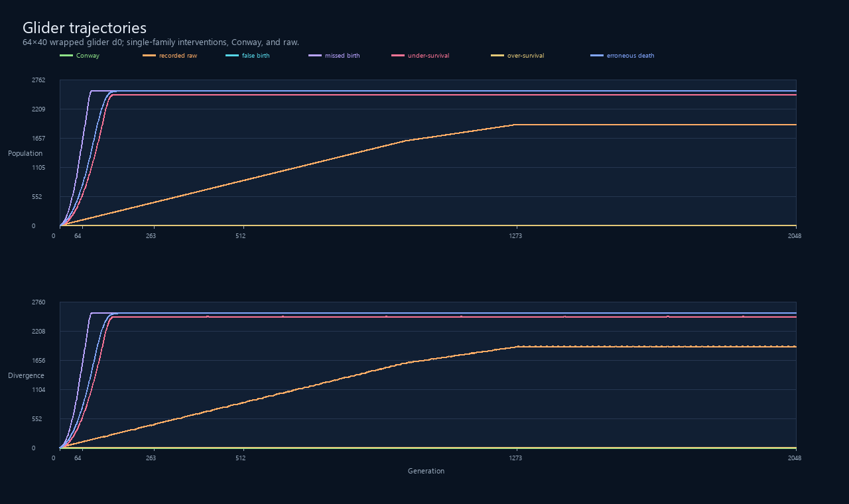
Task: Click the 2762 y-axis tick value
Action: (x=38, y=80)
